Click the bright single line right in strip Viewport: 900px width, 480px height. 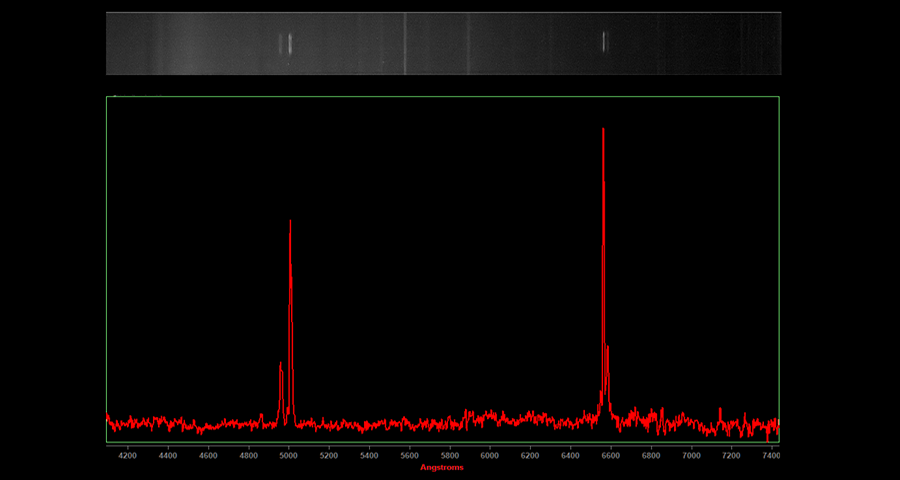tap(604, 41)
